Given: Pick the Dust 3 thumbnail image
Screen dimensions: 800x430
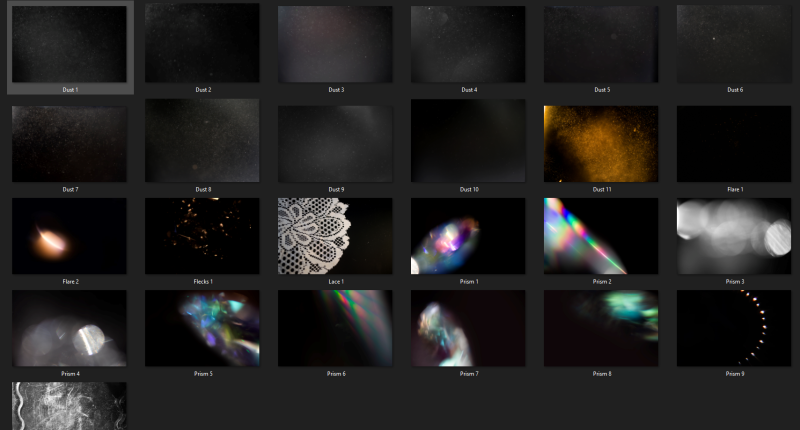Looking at the screenshot, I should (x=335, y=44).
